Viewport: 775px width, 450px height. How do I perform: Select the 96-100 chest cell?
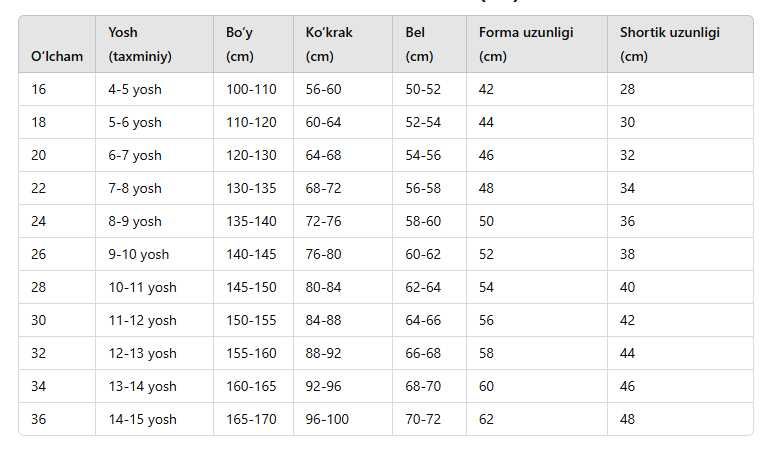coord(327,419)
